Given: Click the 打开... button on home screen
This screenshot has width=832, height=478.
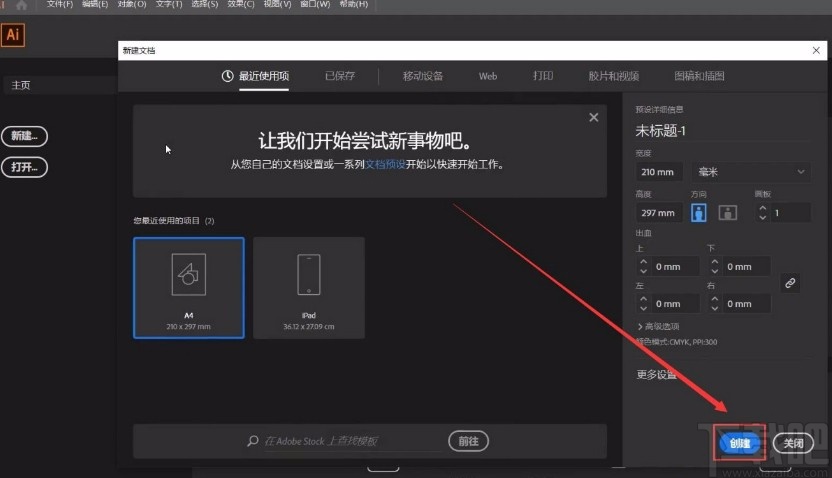Looking at the screenshot, I should coord(24,167).
